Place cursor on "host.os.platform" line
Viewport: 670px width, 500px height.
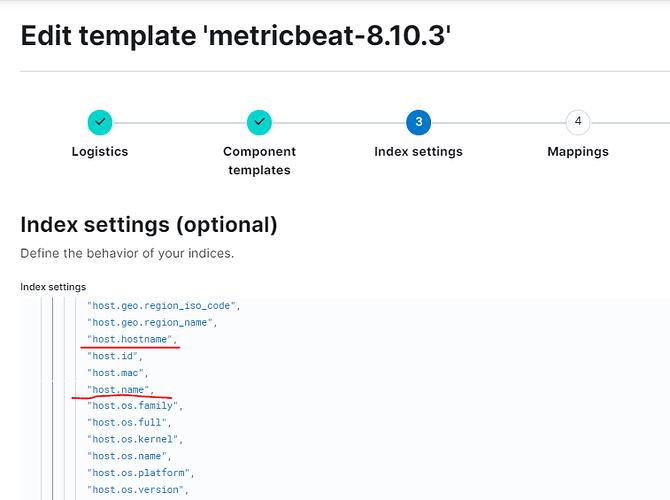[x=142, y=473]
